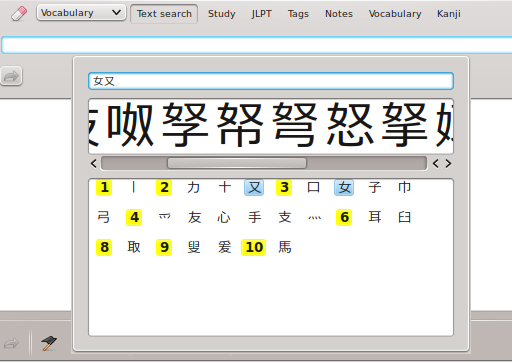Select the 支 radical
The height and width of the screenshot is (363, 512).
coord(284,217)
